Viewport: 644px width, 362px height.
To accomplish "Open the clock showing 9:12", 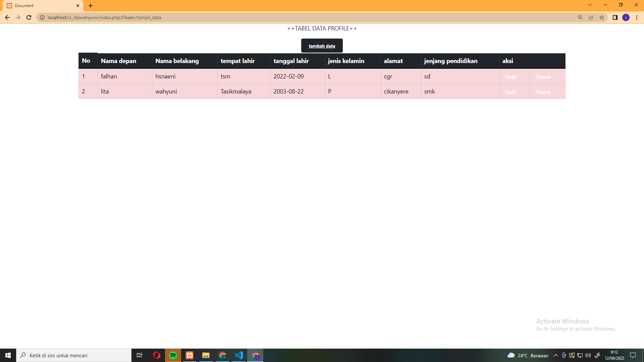I will (614, 355).
